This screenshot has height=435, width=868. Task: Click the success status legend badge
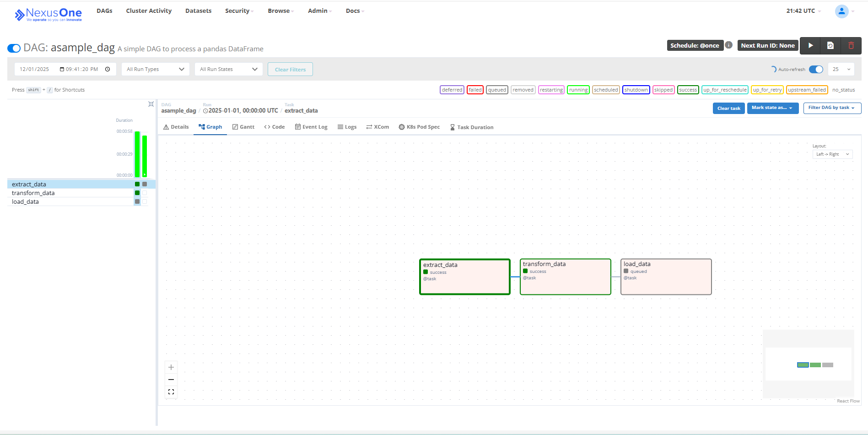[688, 90]
